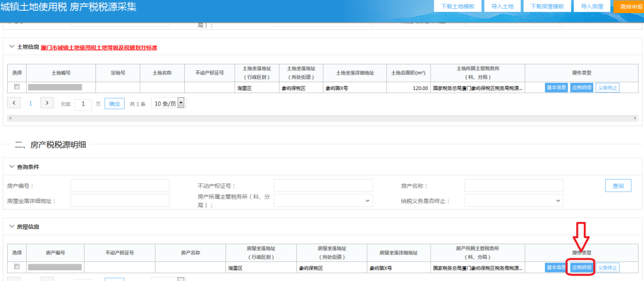This screenshot has height=281, width=644.
Task: Click the 导入房屋 button
Action: click(x=592, y=7)
